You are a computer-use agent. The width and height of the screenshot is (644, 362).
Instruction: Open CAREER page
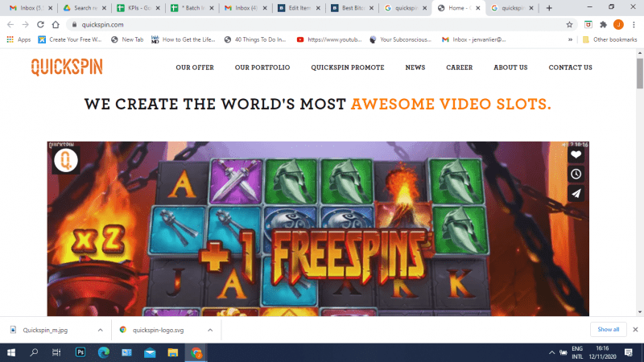point(460,68)
